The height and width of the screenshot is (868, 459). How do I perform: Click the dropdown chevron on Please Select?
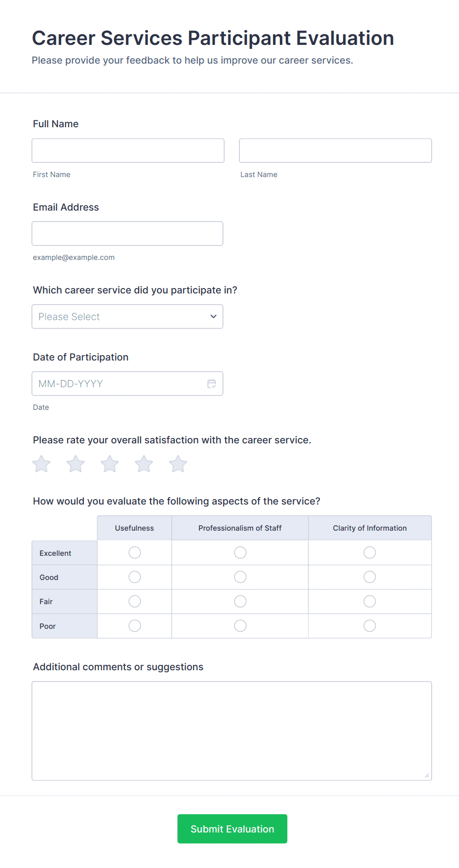point(213,316)
